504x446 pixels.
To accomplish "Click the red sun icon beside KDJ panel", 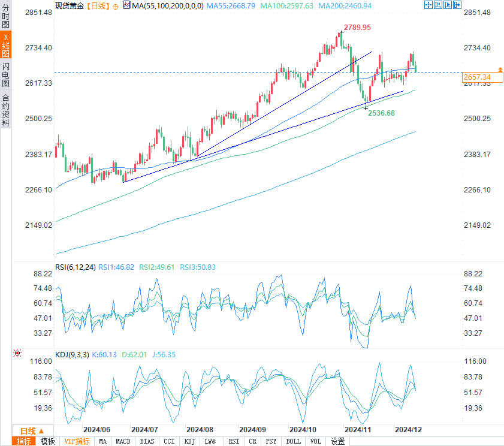I will [17, 353].
